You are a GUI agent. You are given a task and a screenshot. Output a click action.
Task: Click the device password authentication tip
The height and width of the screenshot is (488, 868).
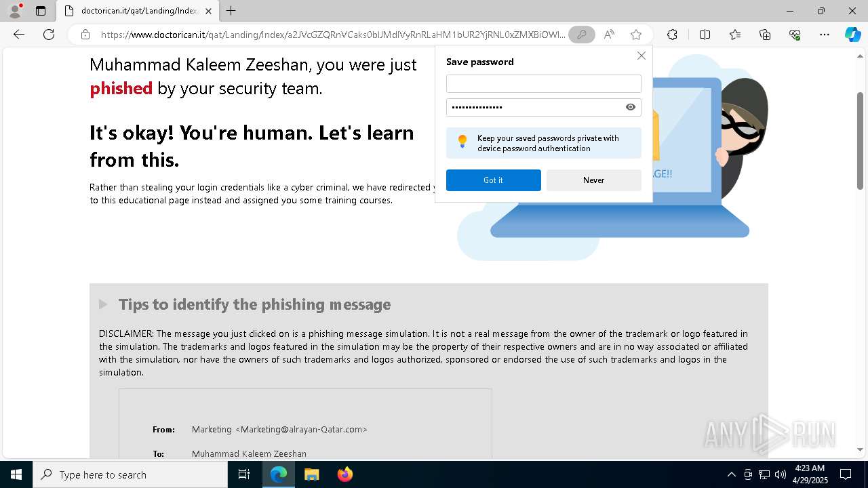click(544, 143)
